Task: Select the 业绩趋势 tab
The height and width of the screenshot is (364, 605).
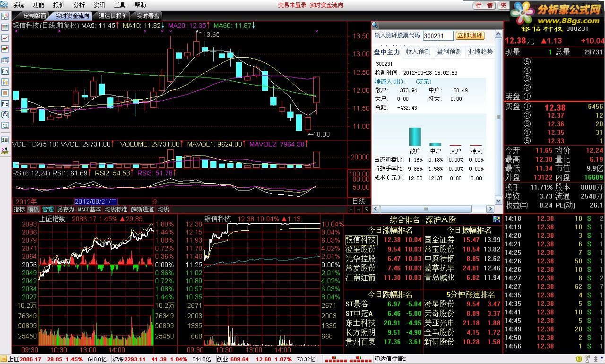Action: click(480, 52)
